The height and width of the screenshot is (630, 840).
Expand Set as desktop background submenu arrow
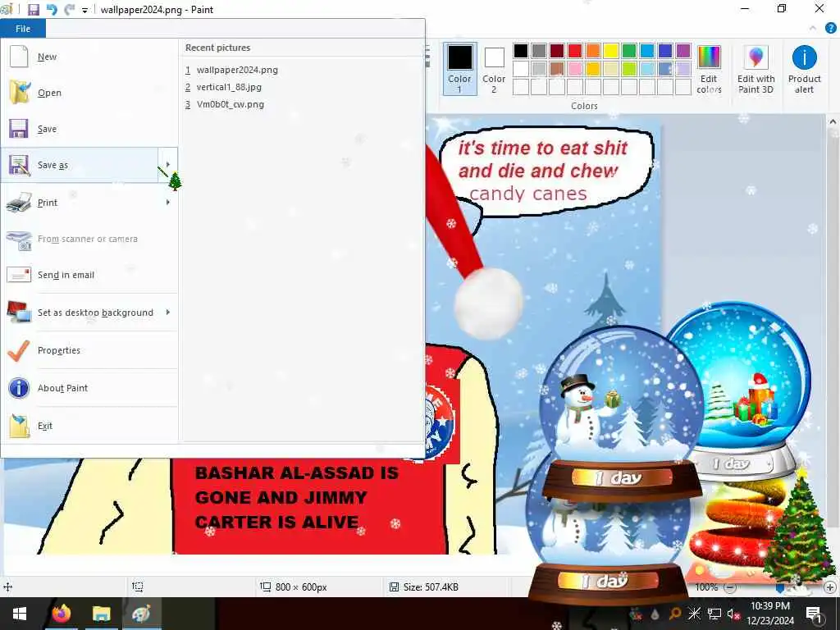[x=167, y=312]
